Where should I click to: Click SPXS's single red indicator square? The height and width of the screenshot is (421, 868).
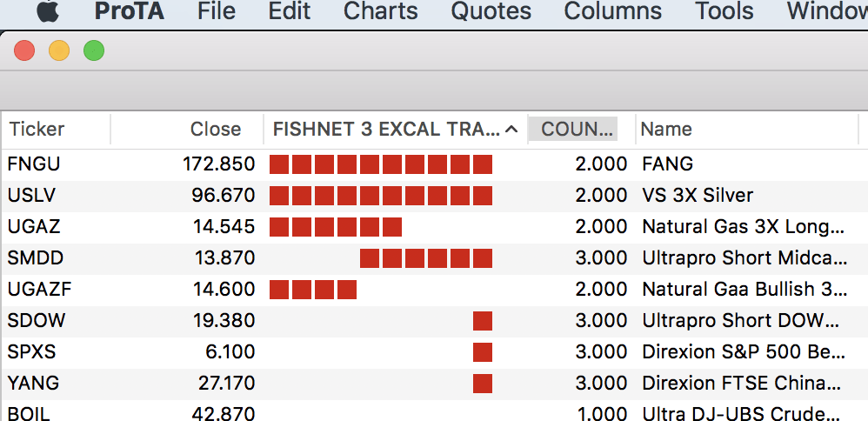point(483,352)
